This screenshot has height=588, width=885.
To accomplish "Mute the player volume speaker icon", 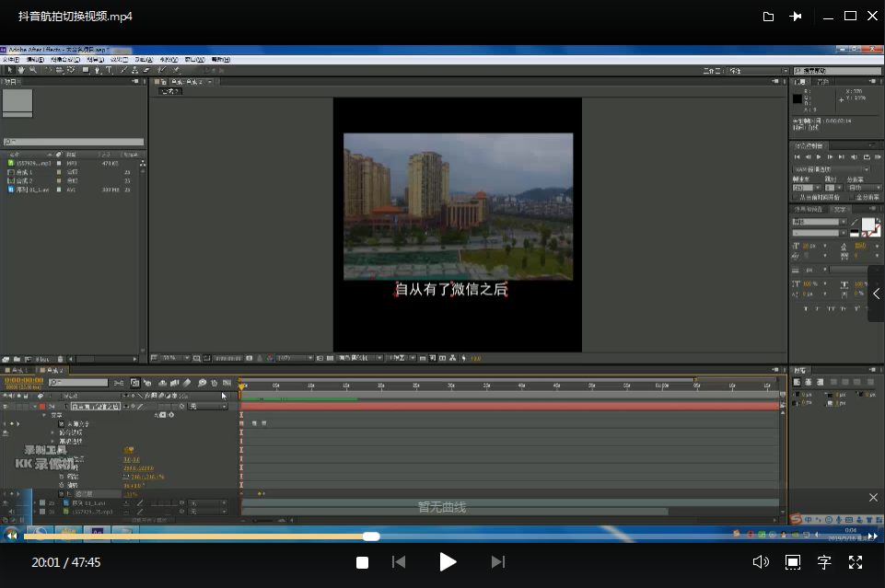I will (760, 562).
